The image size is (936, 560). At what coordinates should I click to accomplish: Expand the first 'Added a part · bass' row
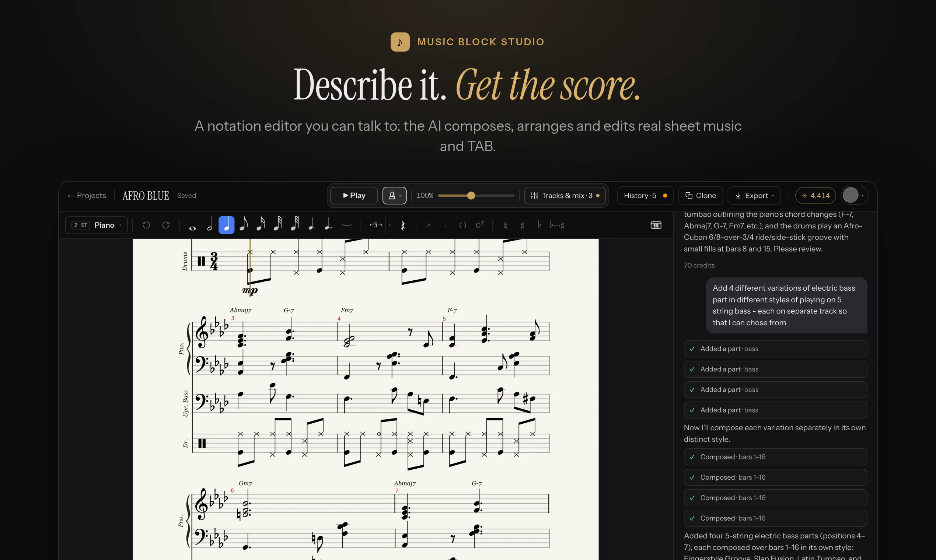coord(775,349)
